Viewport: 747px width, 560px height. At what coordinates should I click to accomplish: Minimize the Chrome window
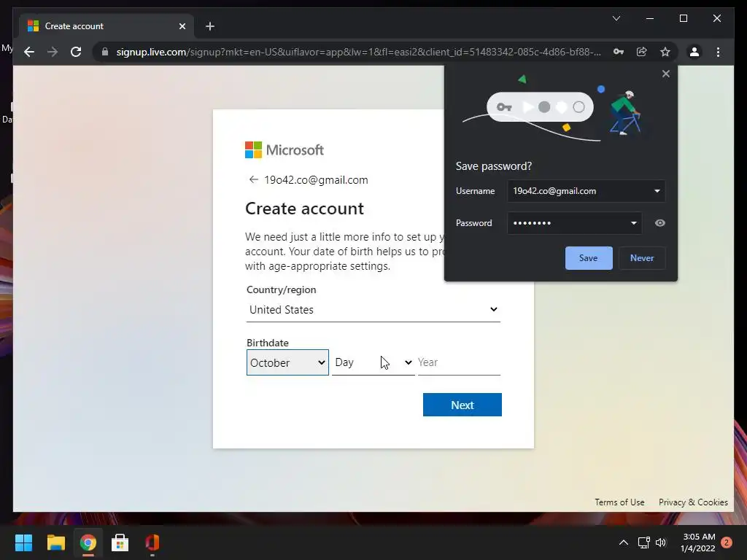pyautogui.click(x=650, y=18)
